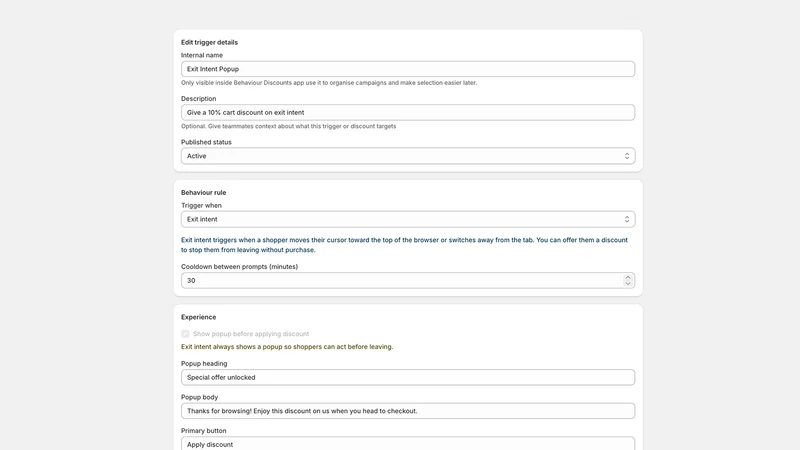This screenshot has width=800, height=450.
Task: Click the 'Optional. Give teammates context' hint
Action: coord(288,126)
